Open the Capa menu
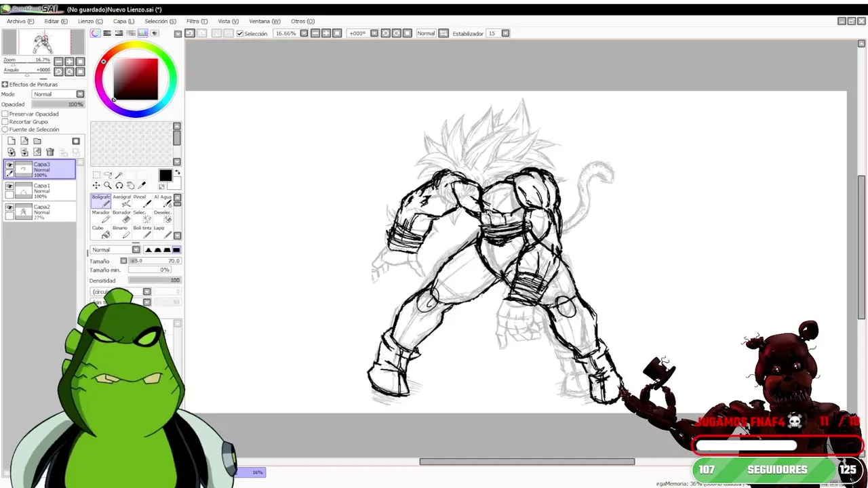Viewport: 868px width, 488px height. pyautogui.click(x=123, y=21)
